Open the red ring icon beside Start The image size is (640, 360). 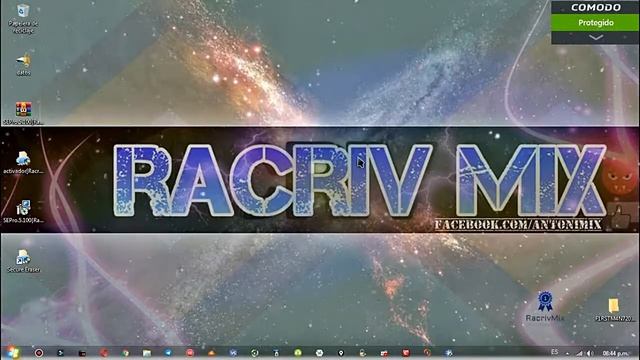[x=39, y=353]
